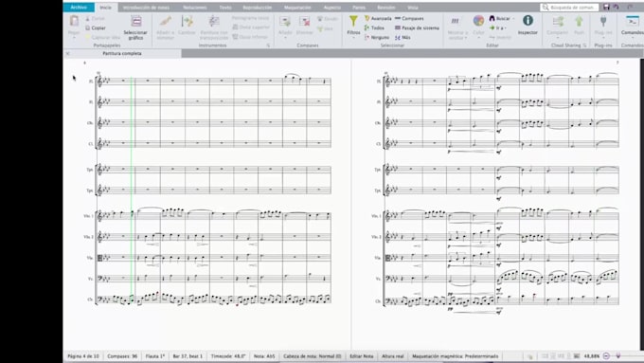Viewport: 644px width, 363px height.
Task: Adjust the zoom slider handle
Action: point(618,356)
